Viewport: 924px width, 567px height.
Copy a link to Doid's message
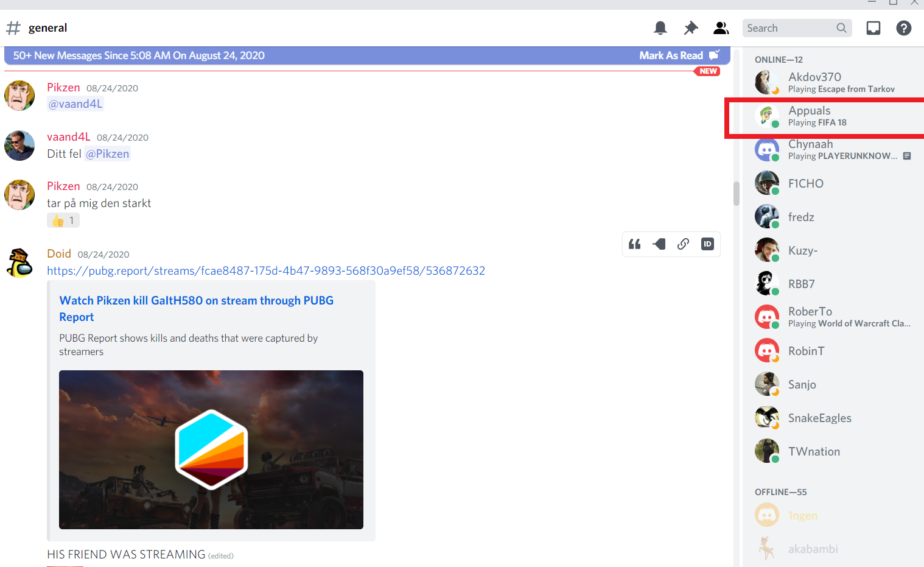click(x=682, y=244)
